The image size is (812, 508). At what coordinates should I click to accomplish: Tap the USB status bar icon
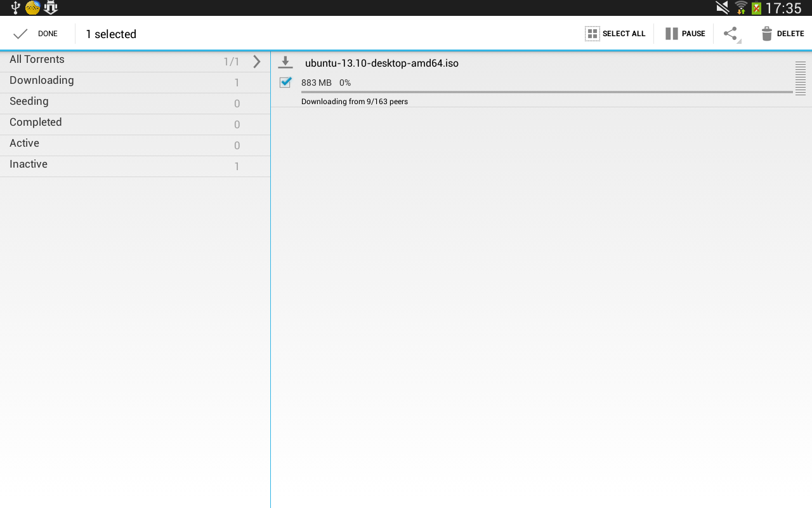16,8
